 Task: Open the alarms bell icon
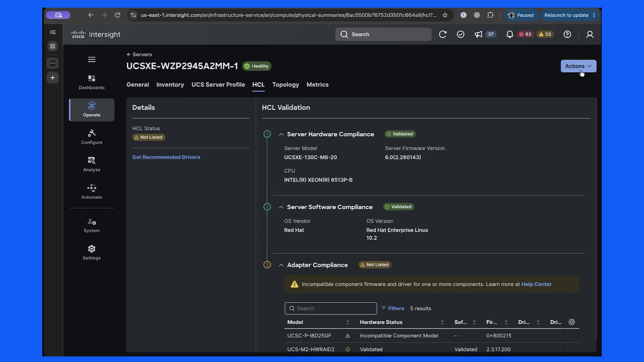pyautogui.click(x=510, y=34)
